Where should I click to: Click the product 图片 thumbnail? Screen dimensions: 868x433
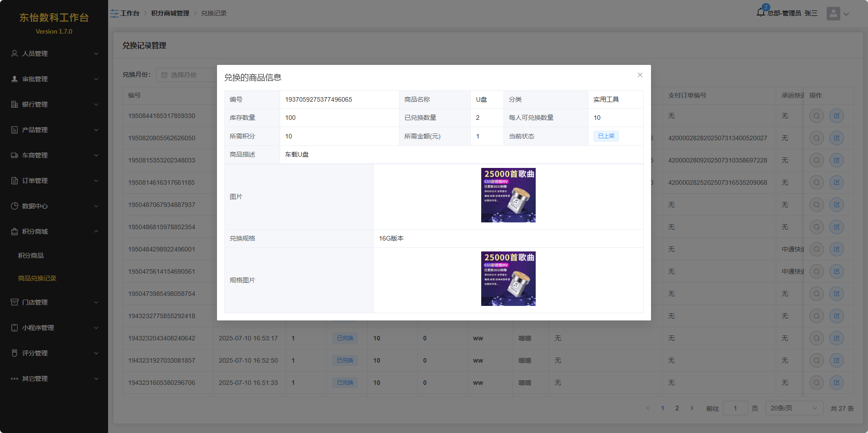click(508, 195)
